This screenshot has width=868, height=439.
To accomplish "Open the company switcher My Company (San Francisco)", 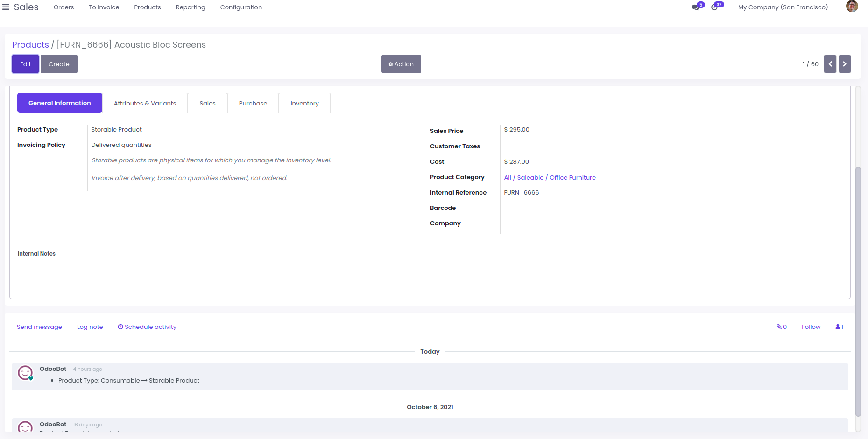I will (783, 7).
